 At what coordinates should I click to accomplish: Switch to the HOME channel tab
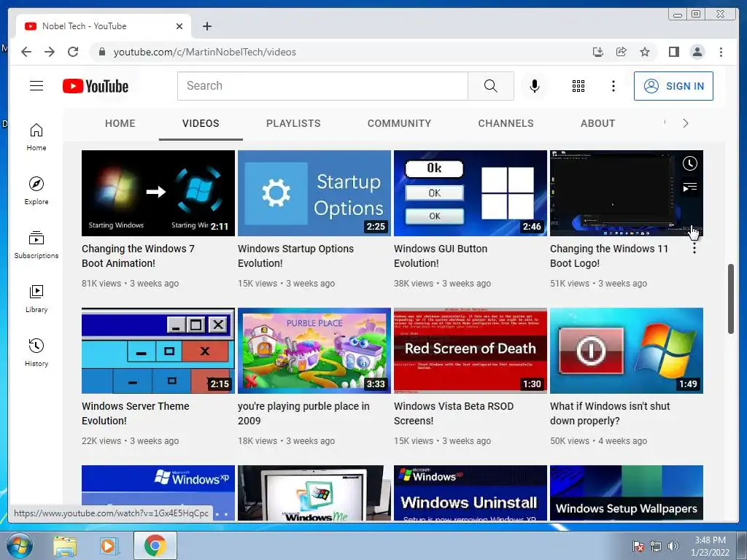pos(120,123)
